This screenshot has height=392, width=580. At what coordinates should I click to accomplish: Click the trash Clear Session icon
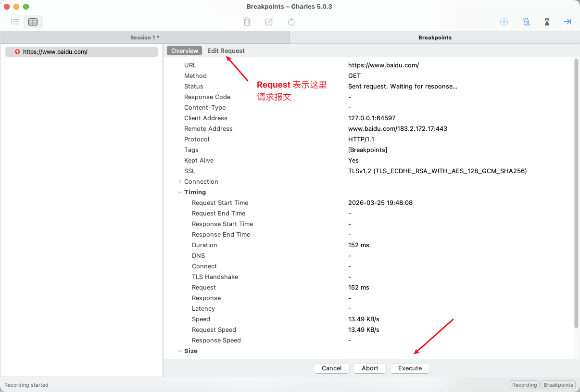click(247, 22)
